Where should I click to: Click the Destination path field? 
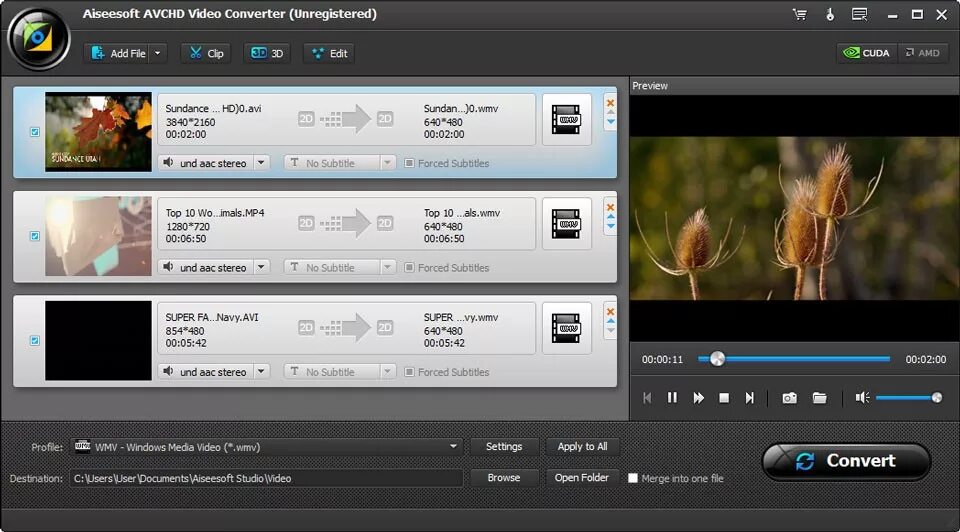click(266, 478)
